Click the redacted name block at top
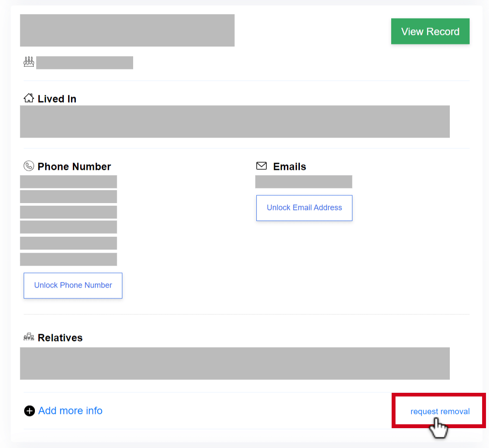The image size is (489, 448). 127,30
